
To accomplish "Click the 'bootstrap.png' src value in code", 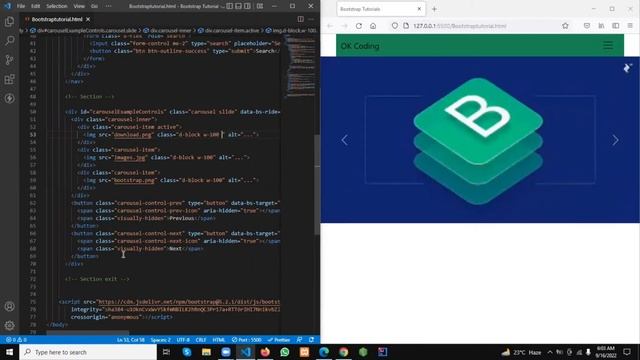I will click(134, 180).
